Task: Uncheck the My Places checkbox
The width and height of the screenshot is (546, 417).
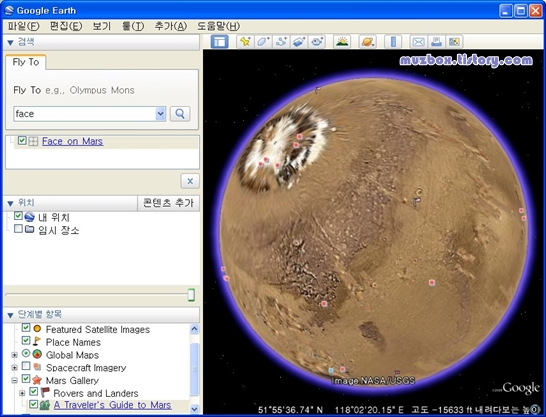Action: [18, 216]
